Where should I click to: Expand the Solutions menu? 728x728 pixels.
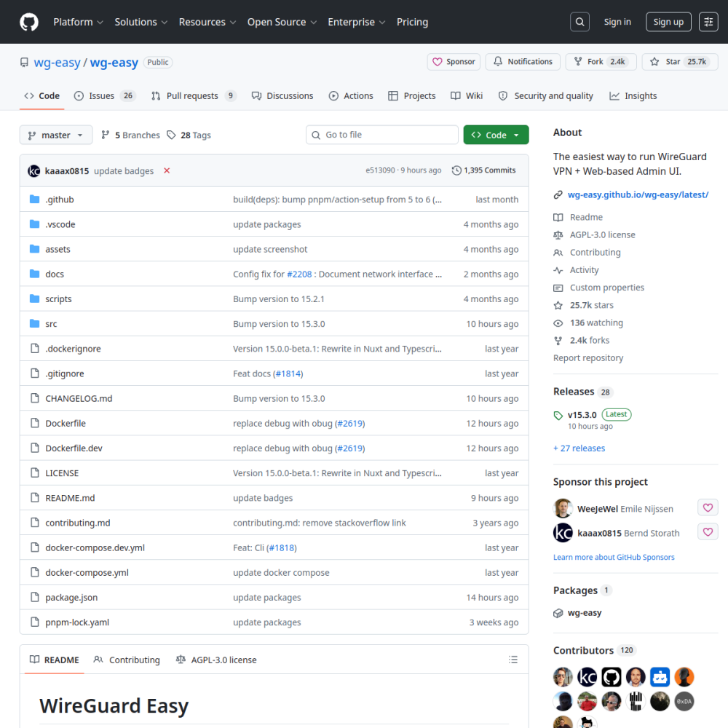pyautogui.click(x=141, y=22)
